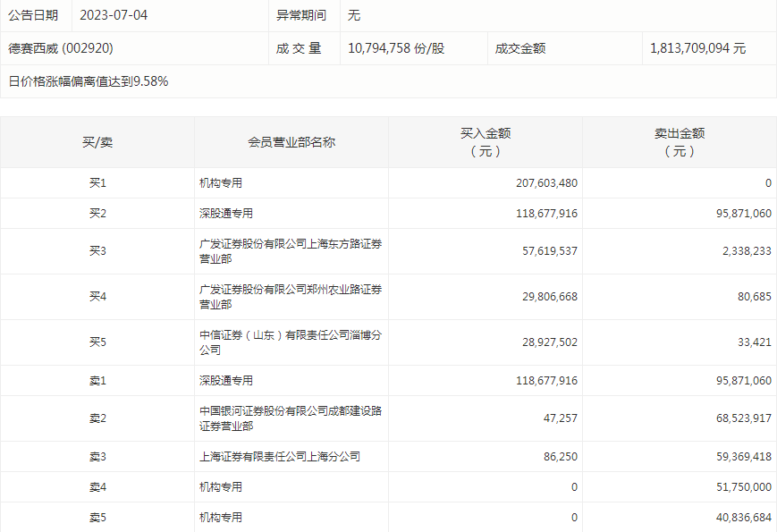This screenshot has height=532, width=777.
Task: Click the 卖5 row label
Action: [97, 517]
